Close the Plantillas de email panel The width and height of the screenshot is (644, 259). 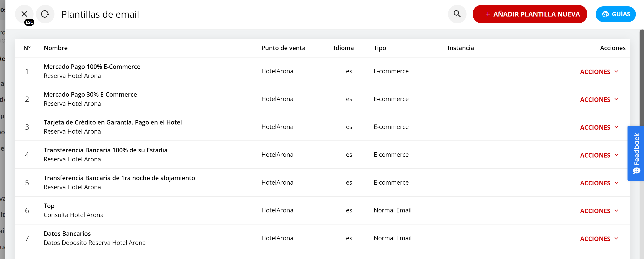[24, 14]
